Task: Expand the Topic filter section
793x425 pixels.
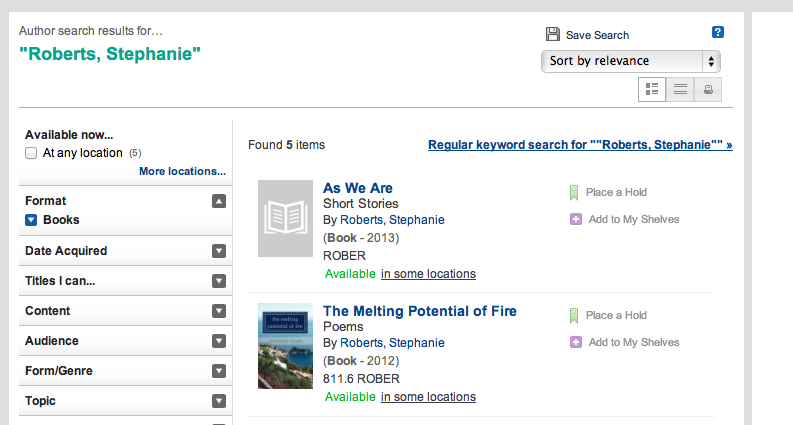Action: [x=219, y=401]
